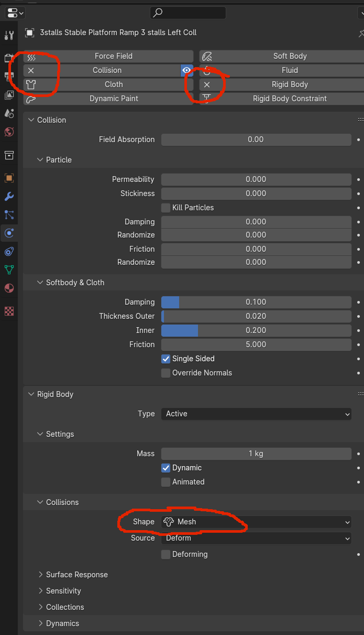Open the Particles properties tab
The height and width of the screenshot is (635, 364).
click(x=9, y=214)
